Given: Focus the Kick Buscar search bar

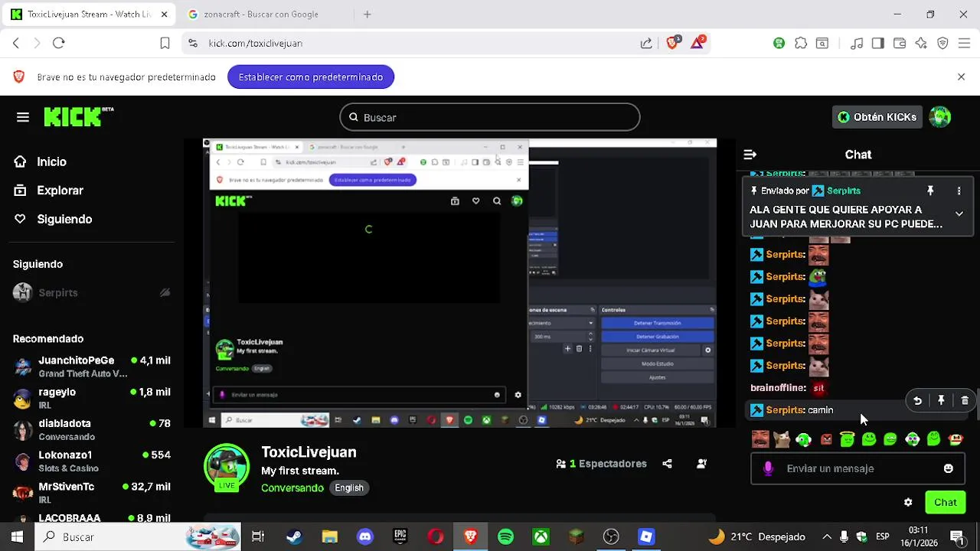Looking at the screenshot, I should click(490, 117).
